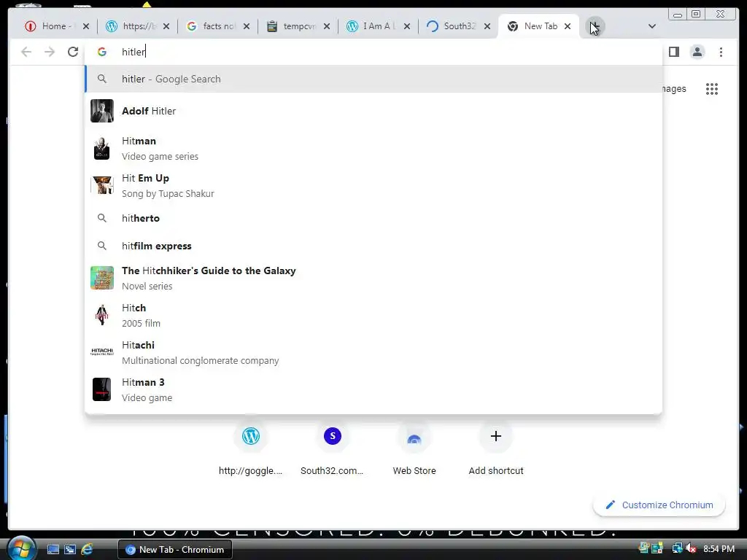The image size is (747, 560).
Task: Close the South32 tab
Action: point(487,27)
